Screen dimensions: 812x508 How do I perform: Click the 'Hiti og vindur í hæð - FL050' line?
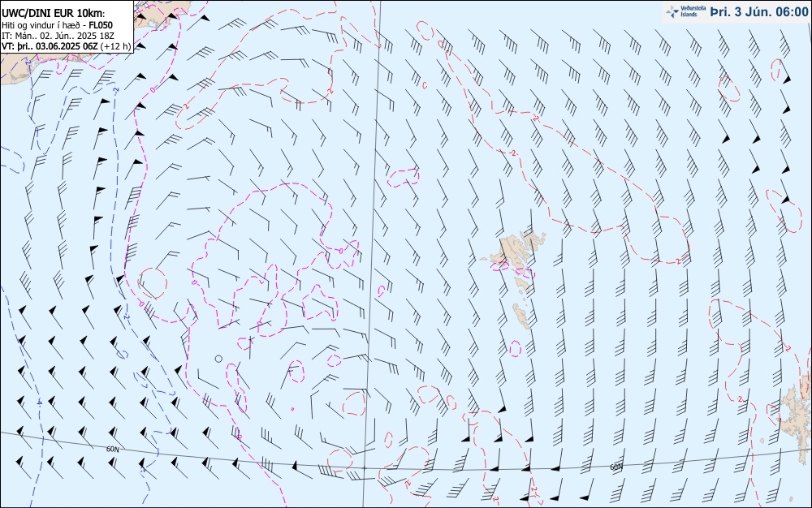click(57, 25)
